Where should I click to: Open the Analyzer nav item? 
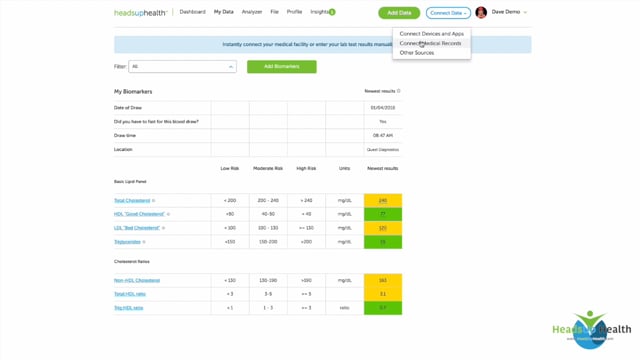[x=252, y=12]
